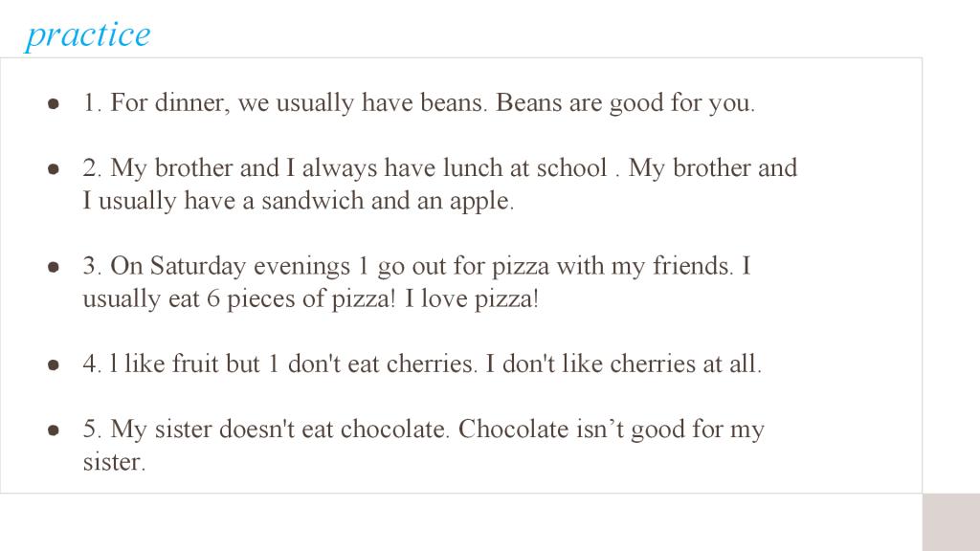Click the gray block at bottom-right corner
Screen dimensions: 980x551
coord(951,522)
